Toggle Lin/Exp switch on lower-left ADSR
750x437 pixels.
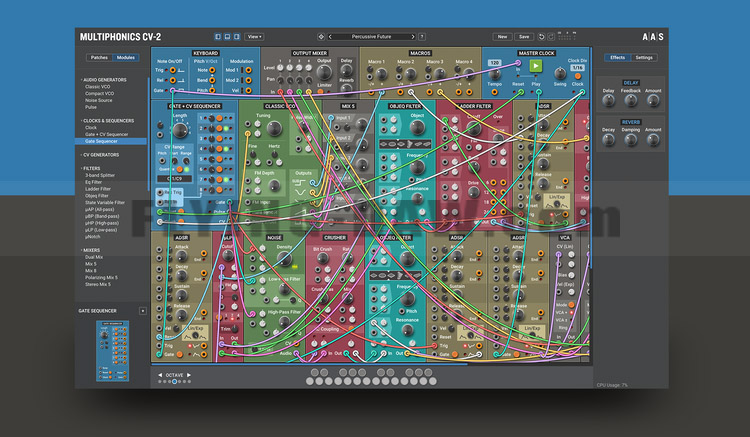[x=195, y=332]
